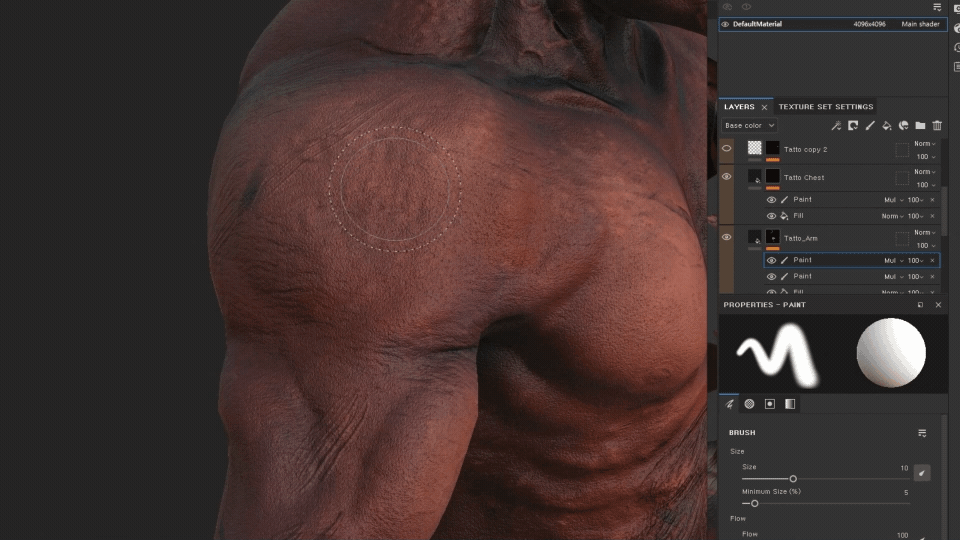
Task: Select the Tatto_Arm mask thumbnail
Action: tap(773, 237)
